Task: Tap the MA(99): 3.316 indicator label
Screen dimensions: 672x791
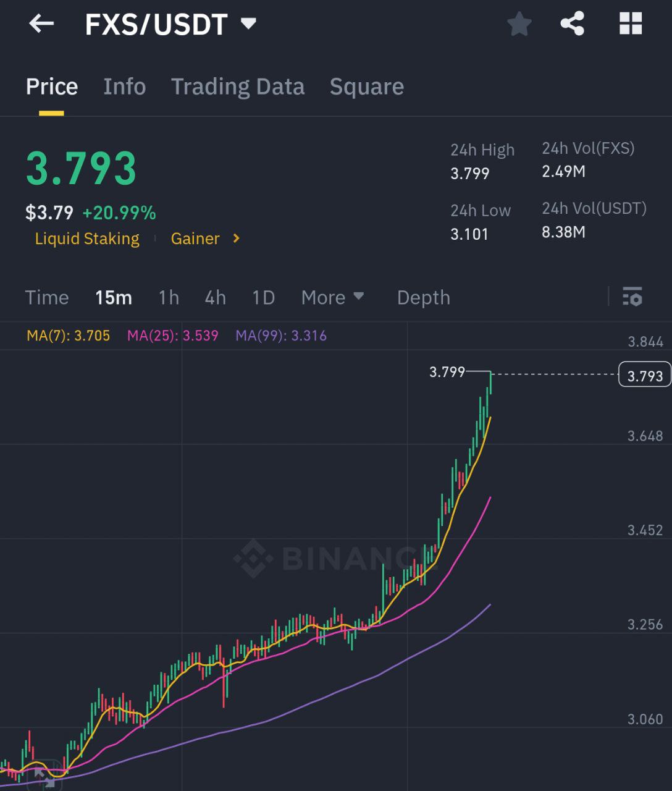Action: pos(281,336)
